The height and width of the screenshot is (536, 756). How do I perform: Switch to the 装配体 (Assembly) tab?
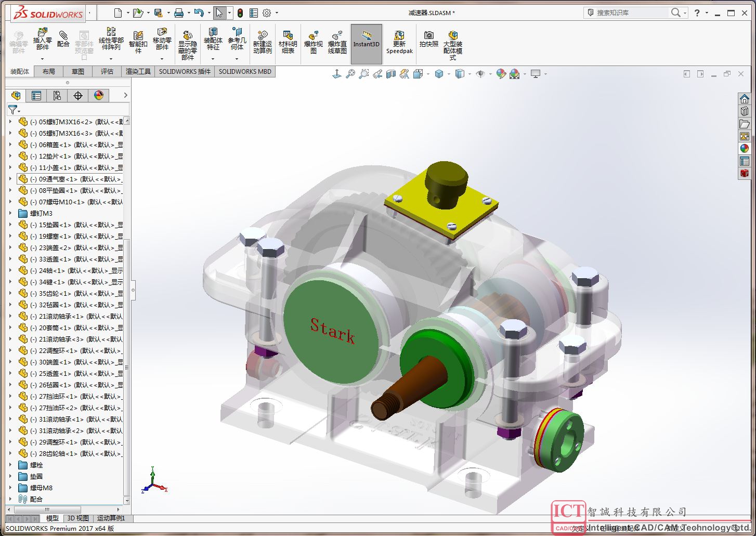pyautogui.click(x=20, y=72)
